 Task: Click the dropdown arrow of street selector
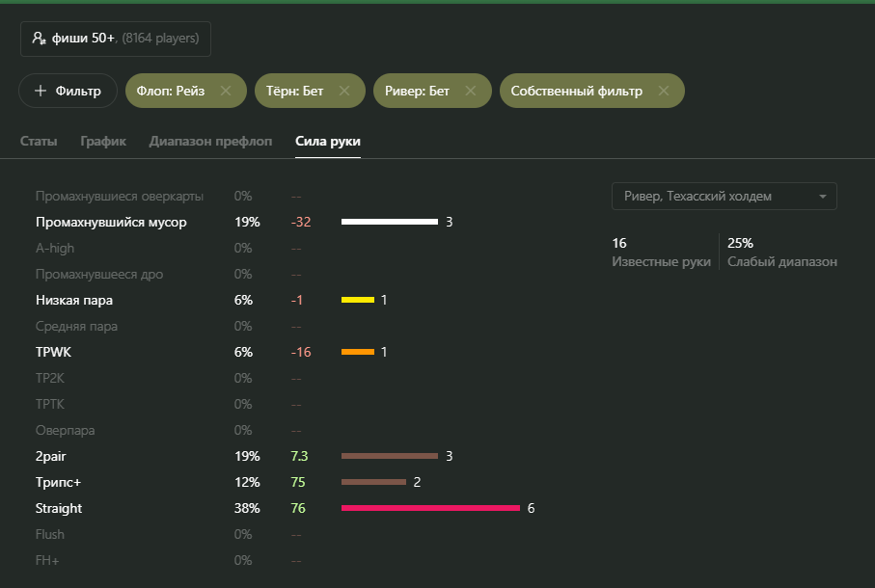click(x=823, y=197)
